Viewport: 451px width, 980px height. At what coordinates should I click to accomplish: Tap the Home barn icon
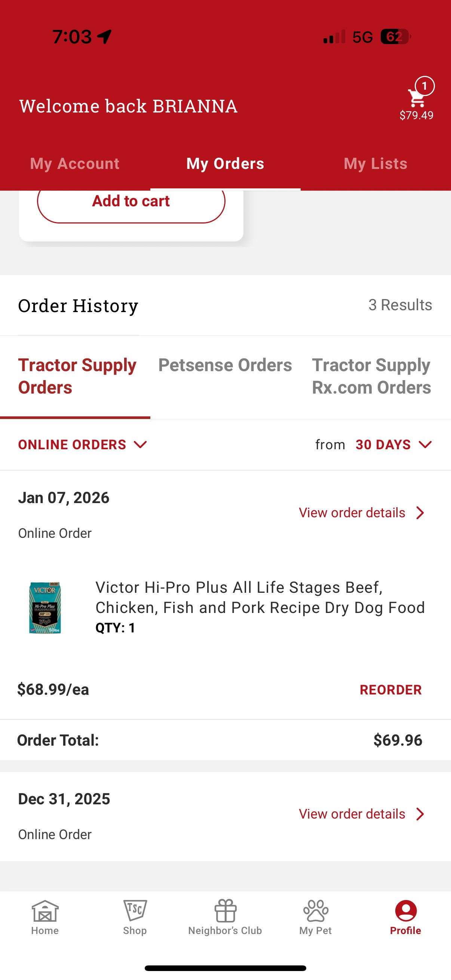click(x=45, y=911)
